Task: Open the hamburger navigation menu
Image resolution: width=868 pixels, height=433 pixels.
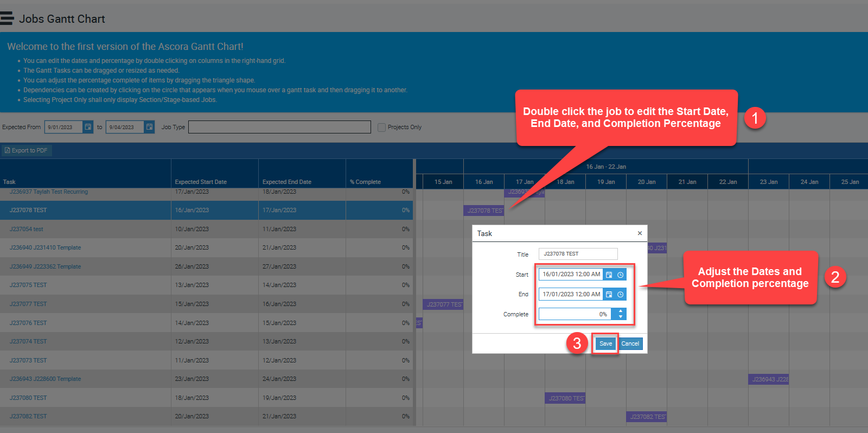Action: tap(7, 18)
